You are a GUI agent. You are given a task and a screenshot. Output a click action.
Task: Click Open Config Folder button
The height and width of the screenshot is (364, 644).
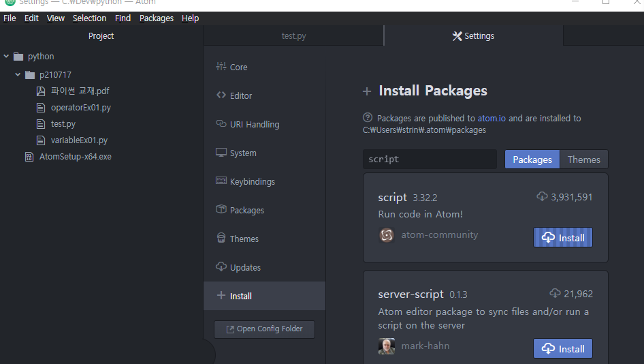(x=265, y=329)
